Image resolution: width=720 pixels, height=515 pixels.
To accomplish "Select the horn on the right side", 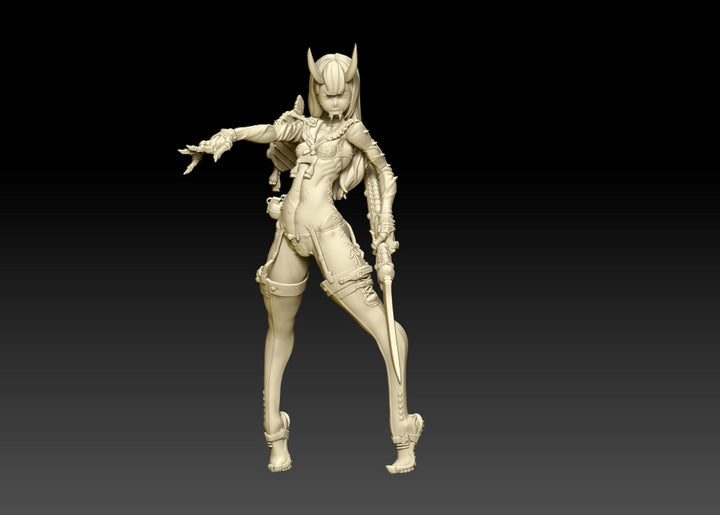I will [x=352, y=60].
